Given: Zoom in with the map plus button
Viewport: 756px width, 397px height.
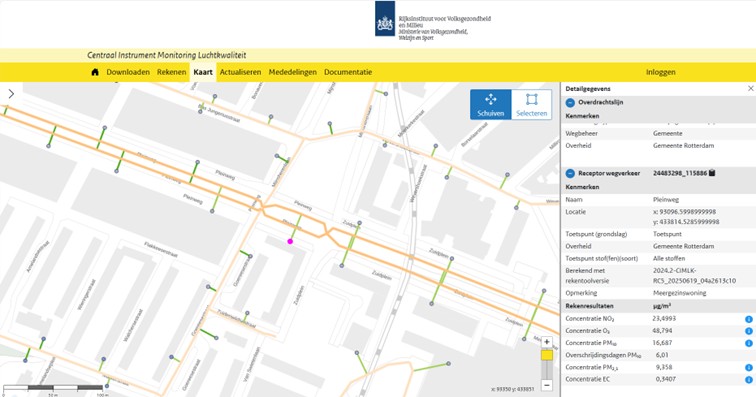Looking at the screenshot, I should click(x=547, y=342).
